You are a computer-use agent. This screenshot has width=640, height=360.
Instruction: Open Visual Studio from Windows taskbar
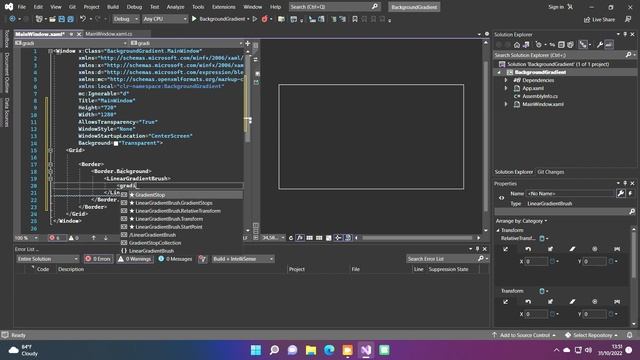366,350
